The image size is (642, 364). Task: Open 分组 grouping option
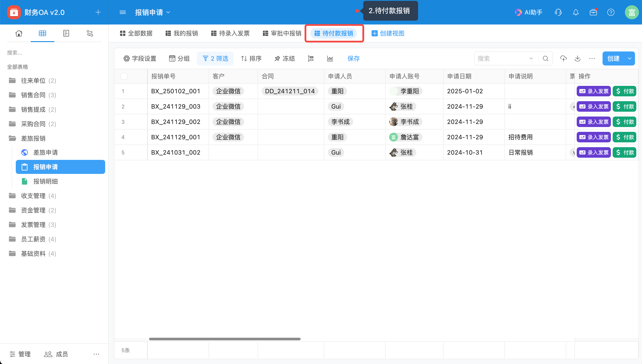click(x=179, y=58)
